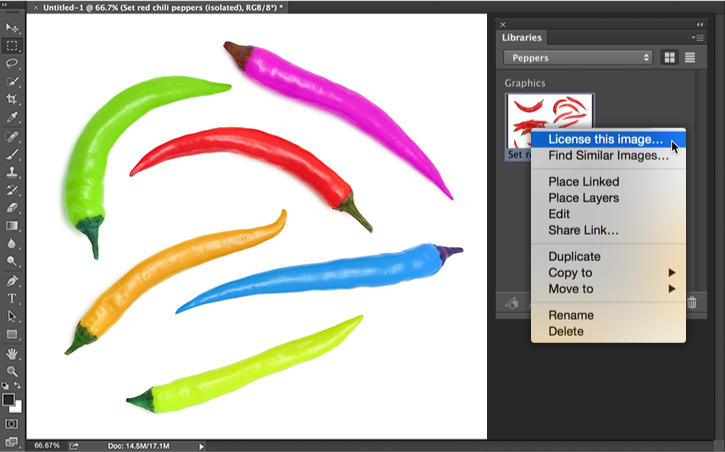Click Place Linked in the context menu
725x452 pixels.
[583, 182]
